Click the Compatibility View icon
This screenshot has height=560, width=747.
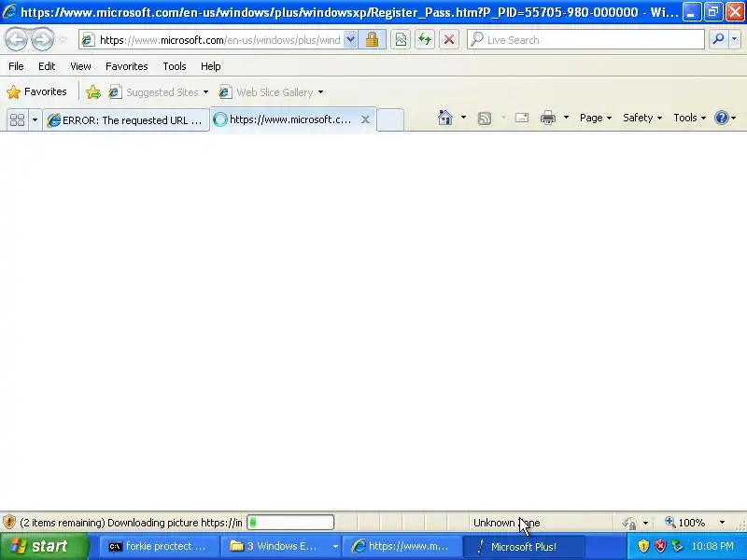coord(401,40)
